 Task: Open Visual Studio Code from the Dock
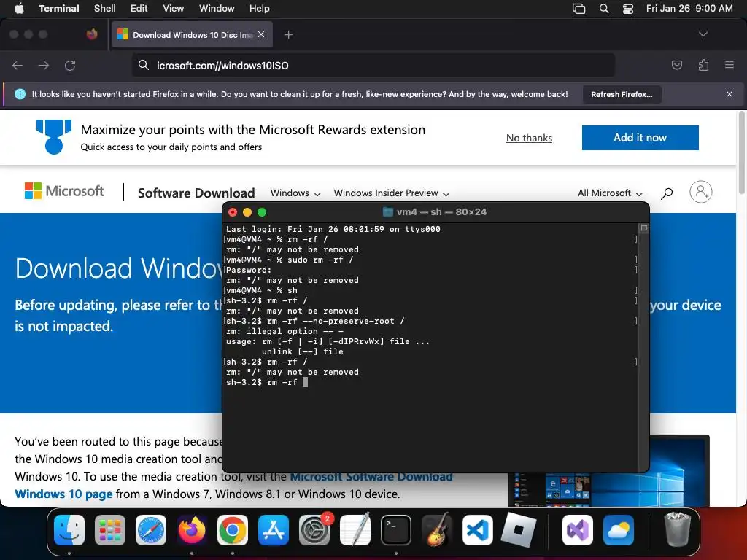click(x=477, y=530)
